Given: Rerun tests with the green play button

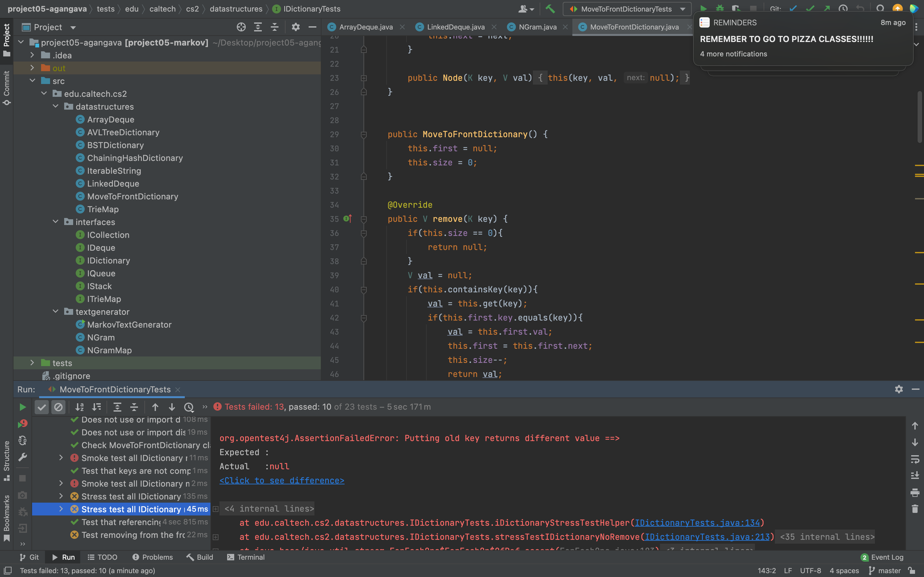Looking at the screenshot, I should click(22, 407).
